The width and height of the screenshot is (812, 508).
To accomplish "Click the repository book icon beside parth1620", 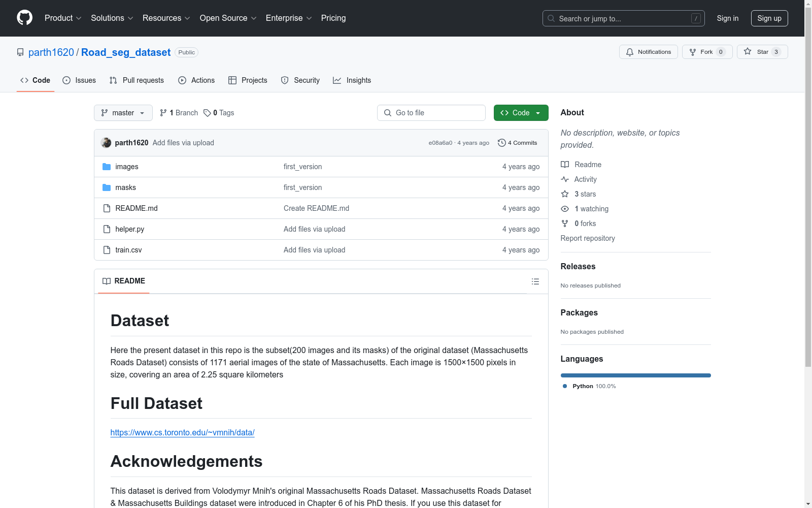I will click(x=20, y=52).
